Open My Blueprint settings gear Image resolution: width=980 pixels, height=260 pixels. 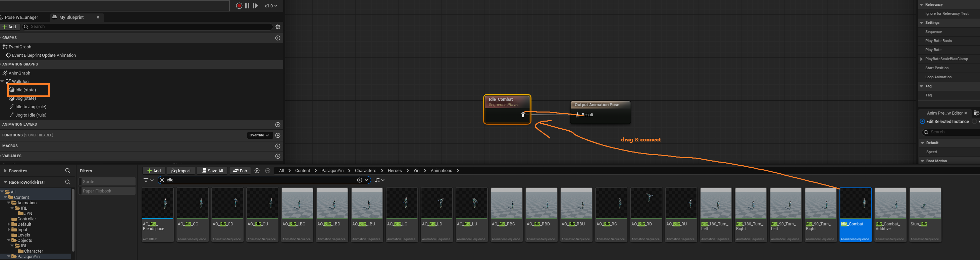point(278,27)
